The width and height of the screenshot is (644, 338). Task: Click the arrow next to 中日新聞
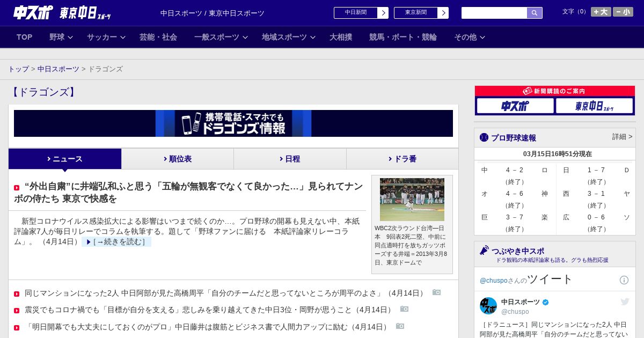tap(383, 13)
